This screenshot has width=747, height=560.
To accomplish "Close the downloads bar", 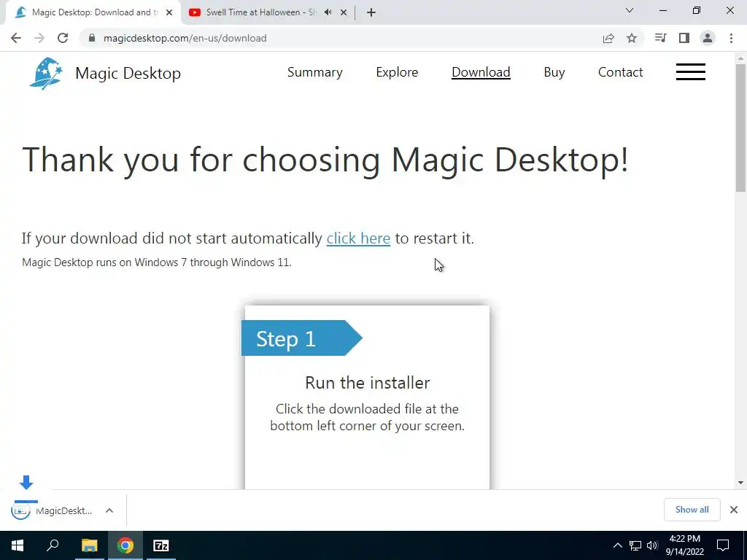I will click(x=734, y=510).
